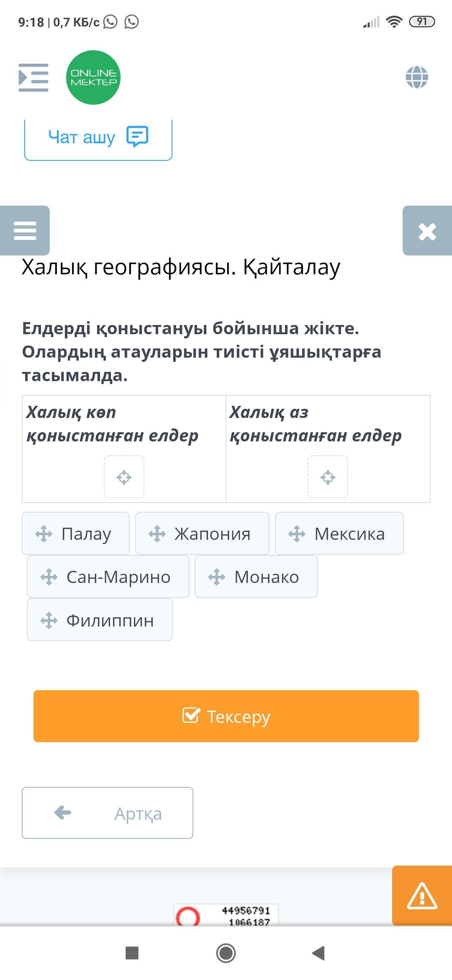
Task: Tap the orange warning report icon
Action: 422,895
